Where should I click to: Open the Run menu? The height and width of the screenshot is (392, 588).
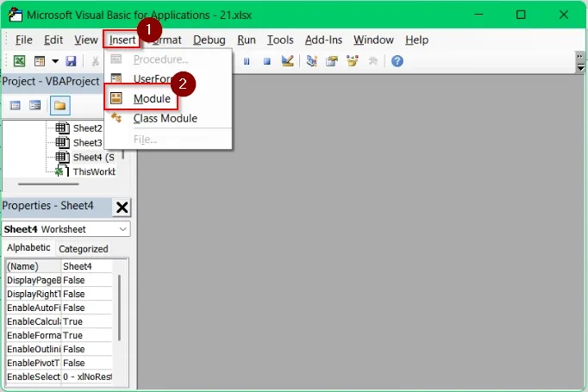pos(247,40)
